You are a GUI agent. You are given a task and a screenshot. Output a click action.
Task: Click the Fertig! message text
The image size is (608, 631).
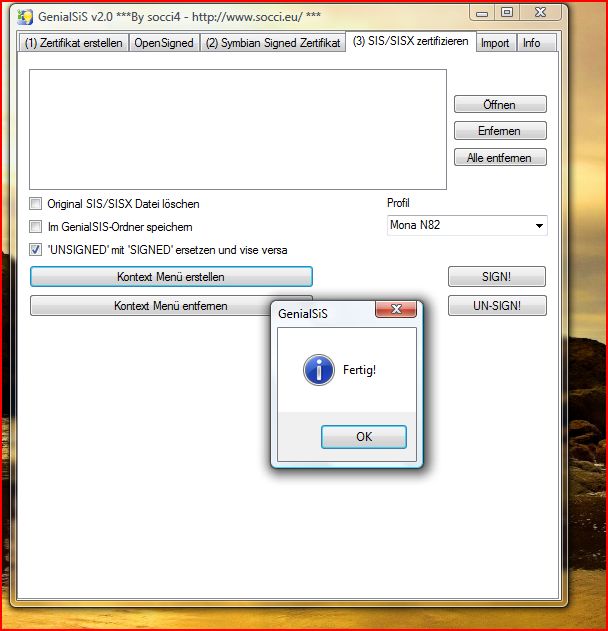(x=359, y=370)
